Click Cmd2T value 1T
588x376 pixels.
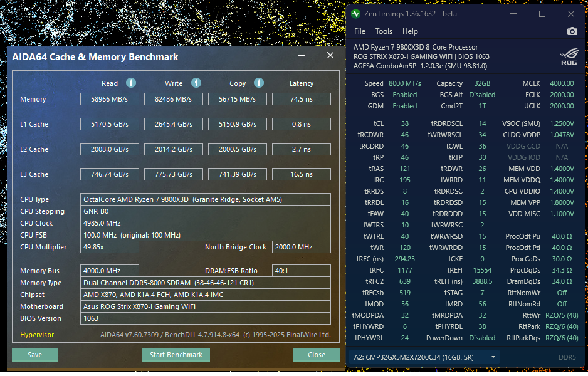coord(482,106)
